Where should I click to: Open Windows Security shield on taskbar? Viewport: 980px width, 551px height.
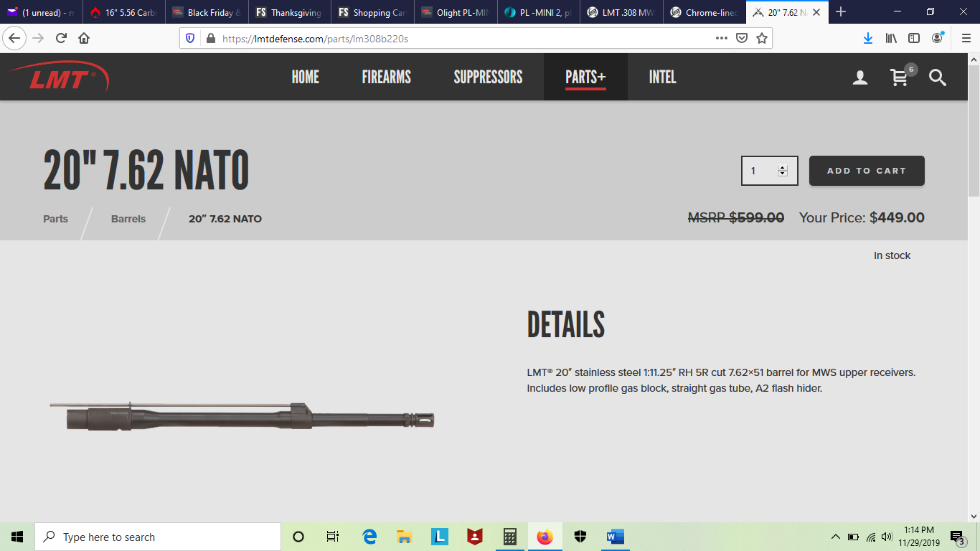580,537
